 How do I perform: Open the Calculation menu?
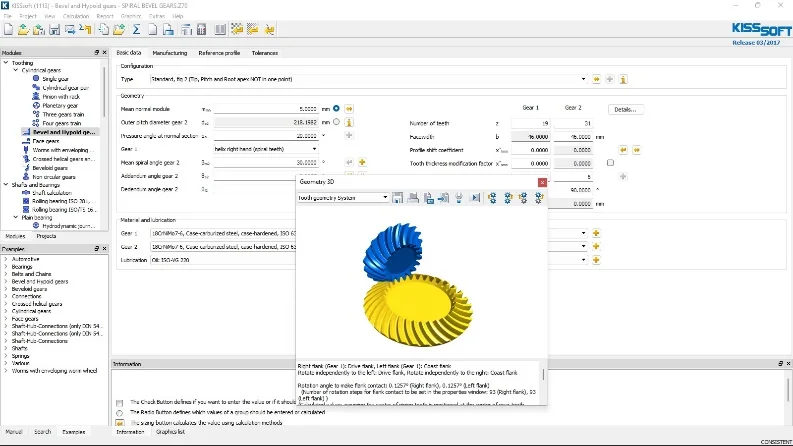point(76,17)
